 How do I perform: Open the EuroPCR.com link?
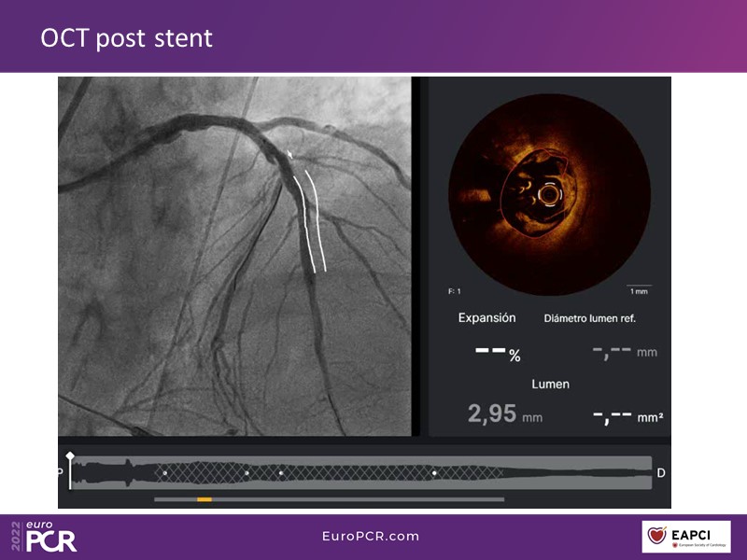click(x=371, y=536)
